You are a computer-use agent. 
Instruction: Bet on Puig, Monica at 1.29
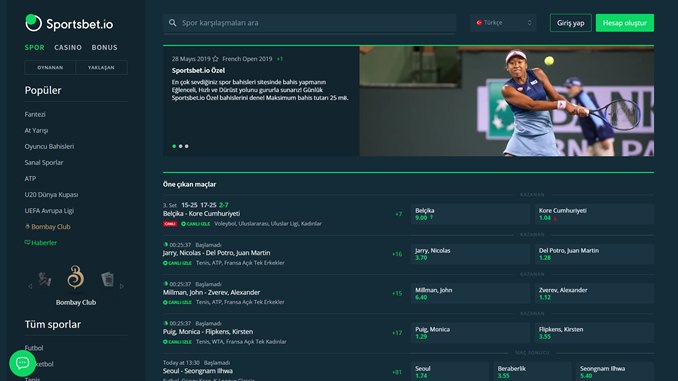click(x=470, y=333)
